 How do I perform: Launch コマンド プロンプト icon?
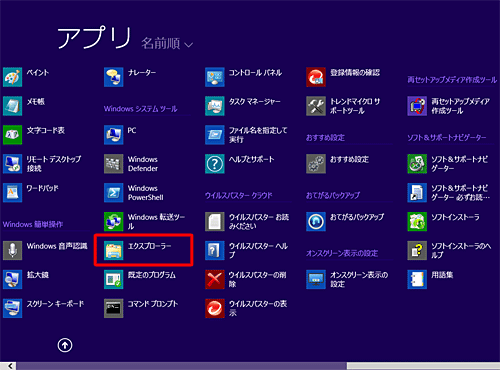pyautogui.click(x=114, y=308)
